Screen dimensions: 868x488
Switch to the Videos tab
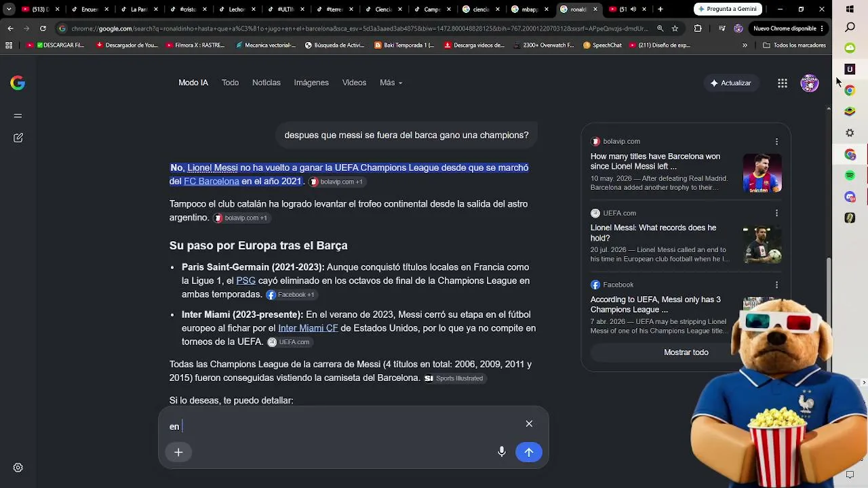354,83
